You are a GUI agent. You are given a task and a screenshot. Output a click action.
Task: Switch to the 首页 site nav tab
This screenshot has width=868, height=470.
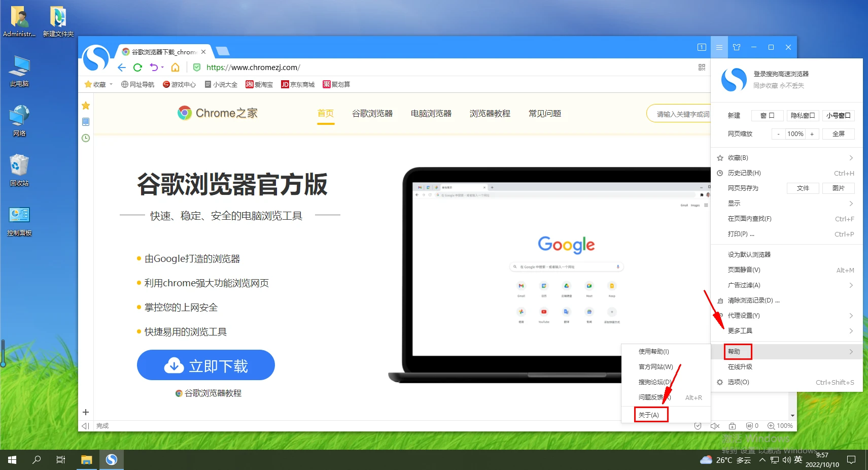[x=326, y=113]
